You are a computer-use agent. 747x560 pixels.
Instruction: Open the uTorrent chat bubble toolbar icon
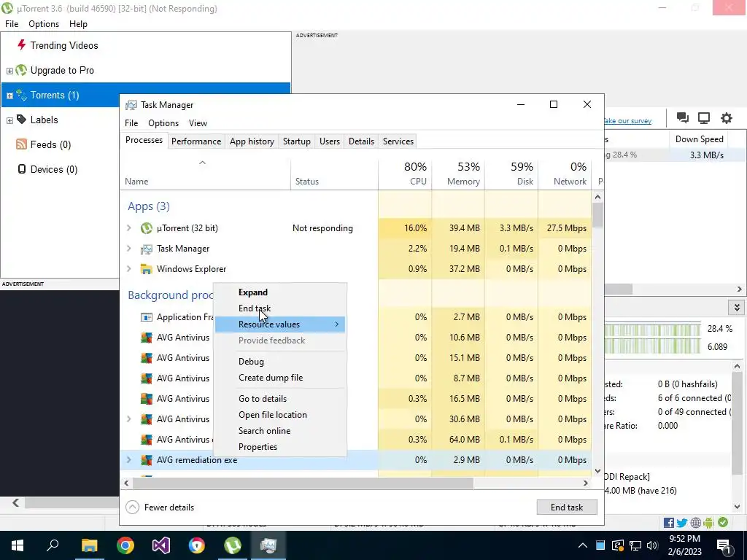pos(682,117)
